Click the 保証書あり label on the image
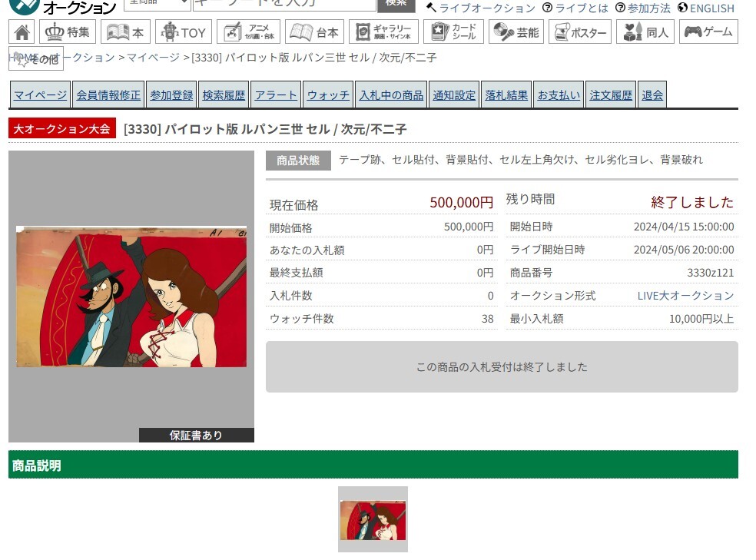756x560 pixels. tap(196, 436)
